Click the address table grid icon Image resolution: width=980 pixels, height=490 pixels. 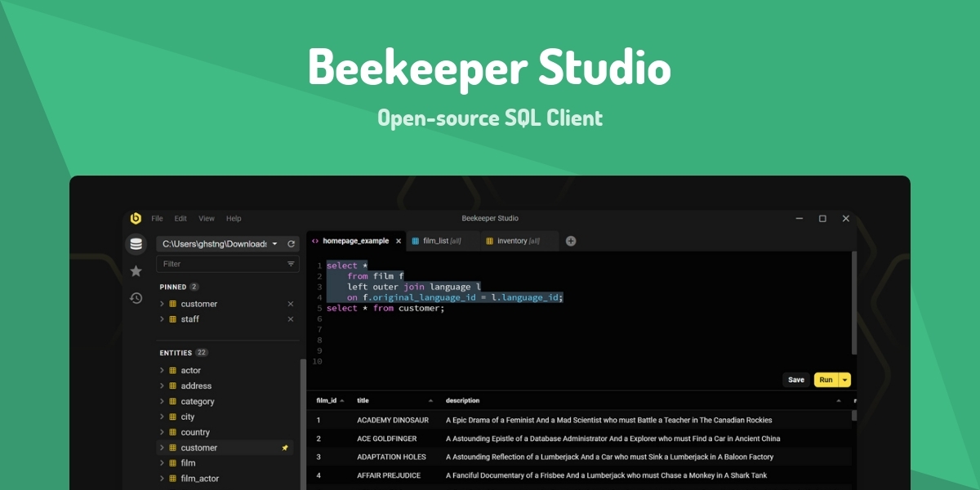(x=172, y=385)
